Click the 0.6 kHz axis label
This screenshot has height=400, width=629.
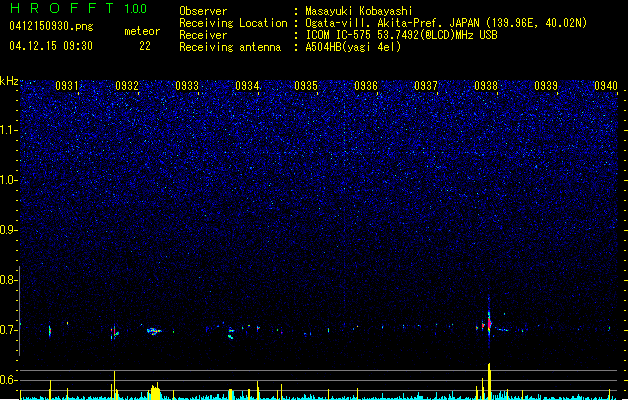(x=9, y=380)
